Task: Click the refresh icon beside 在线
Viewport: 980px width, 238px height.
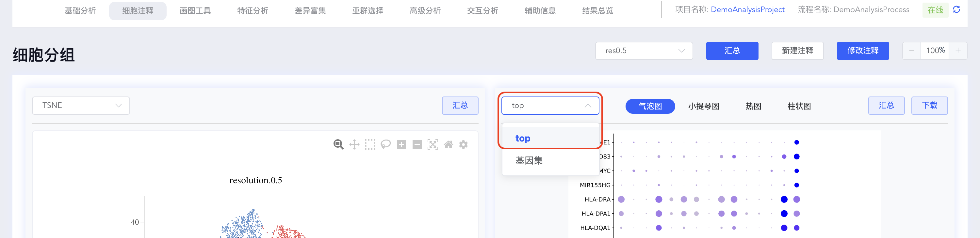Action: pyautogui.click(x=956, y=9)
